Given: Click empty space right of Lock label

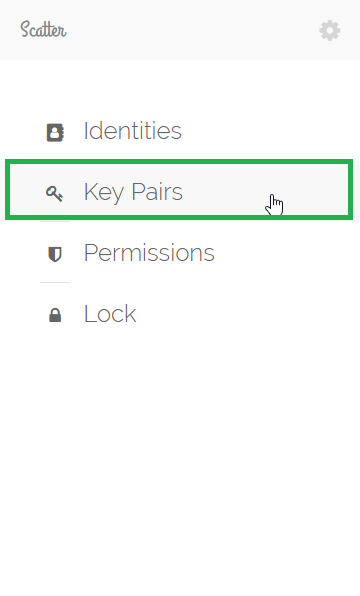Looking at the screenshot, I should click(x=247, y=314).
